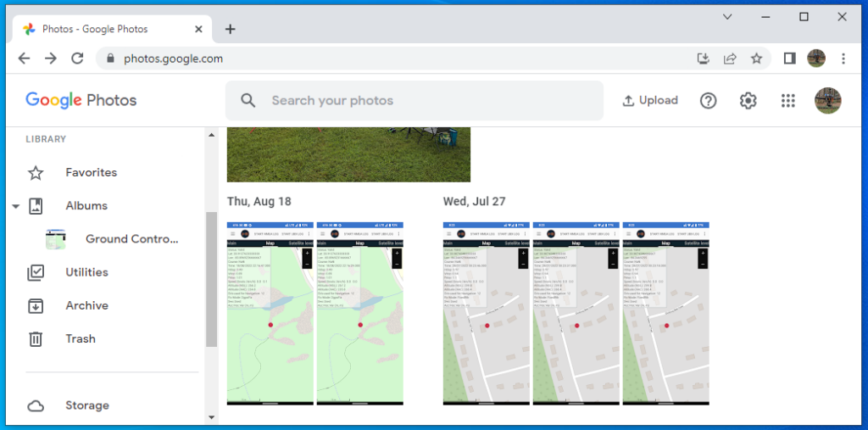Click the install app icon in address bar
Screen dimensions: 868x430
pyautogui.click(x=703, y=59)
